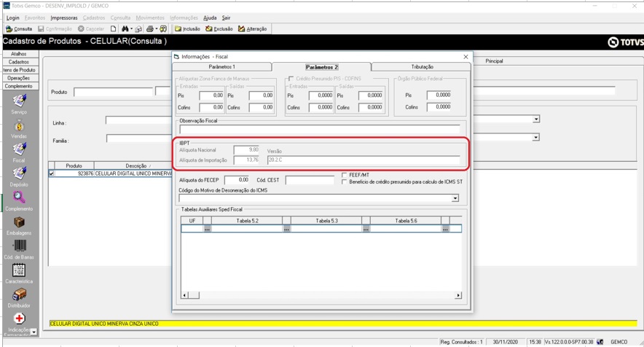Image resolution: width=644 pixels, height=347 pixels.
Task: Click the Cód. CEST input field
Action: coord(310,180)
